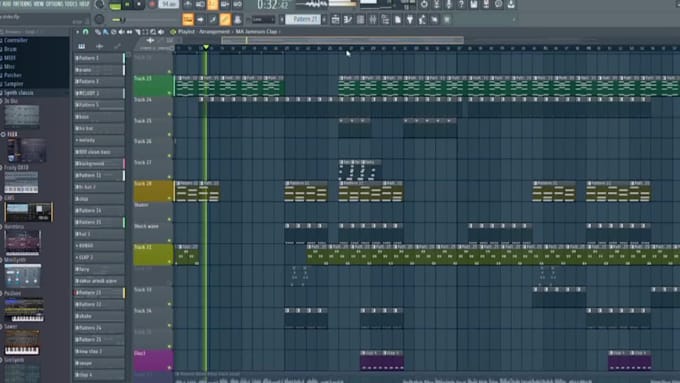Select the playlist Mute tool
680x383 pixels.
(121, 32)
